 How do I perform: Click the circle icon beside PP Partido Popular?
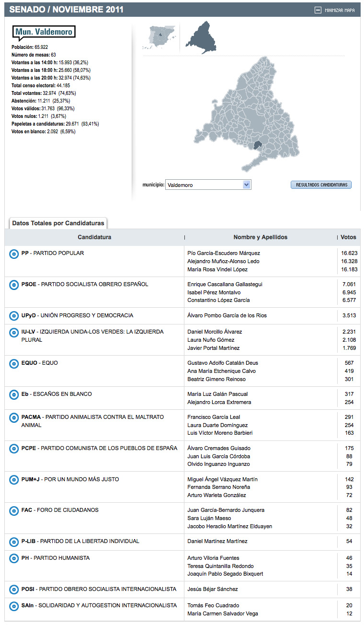[x=14, y=254]
